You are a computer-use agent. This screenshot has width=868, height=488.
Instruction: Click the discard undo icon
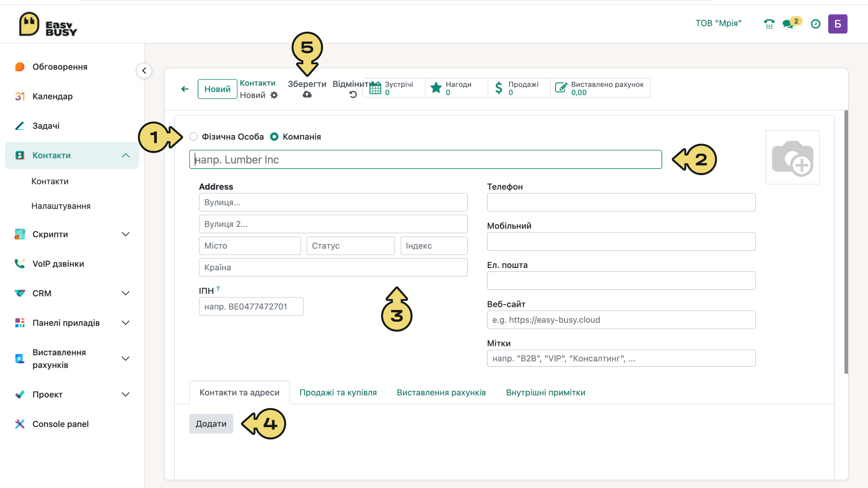pos(353,94)
